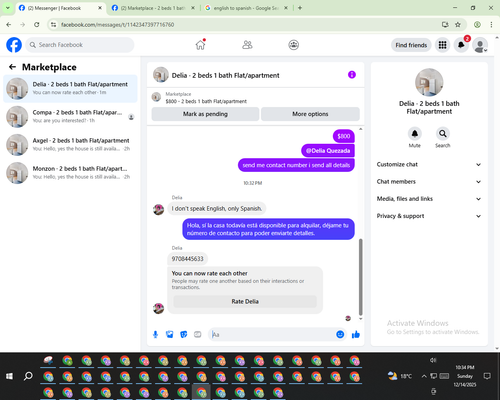Click the @Delia Quezada mention bubble
This screenshot has height=400, width=500.
point(328,151)
